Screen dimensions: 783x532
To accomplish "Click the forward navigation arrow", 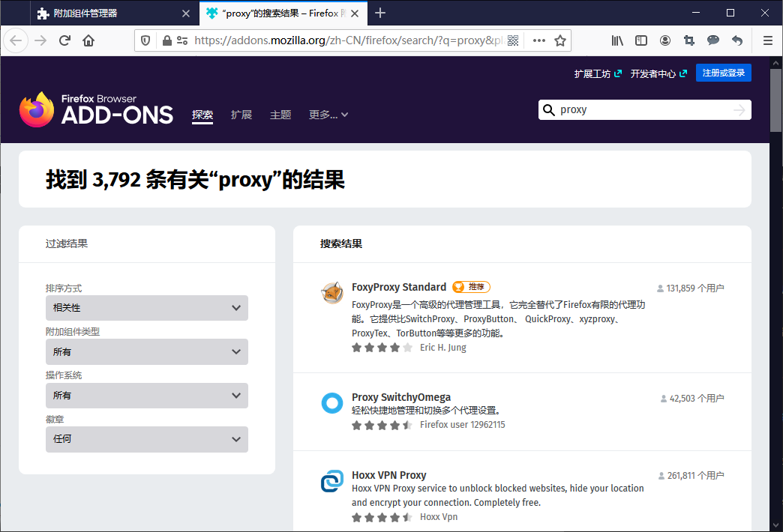I will tap(40, 40).
